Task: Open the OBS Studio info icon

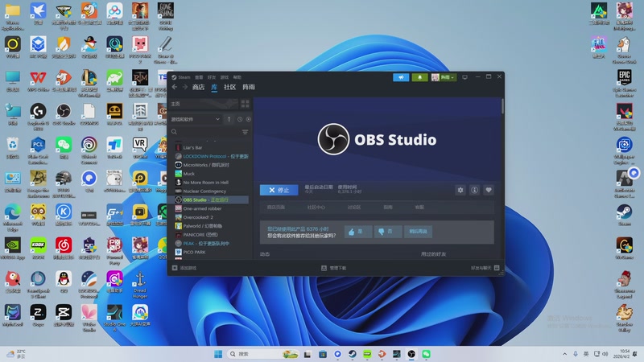Action: pos(474,190)
